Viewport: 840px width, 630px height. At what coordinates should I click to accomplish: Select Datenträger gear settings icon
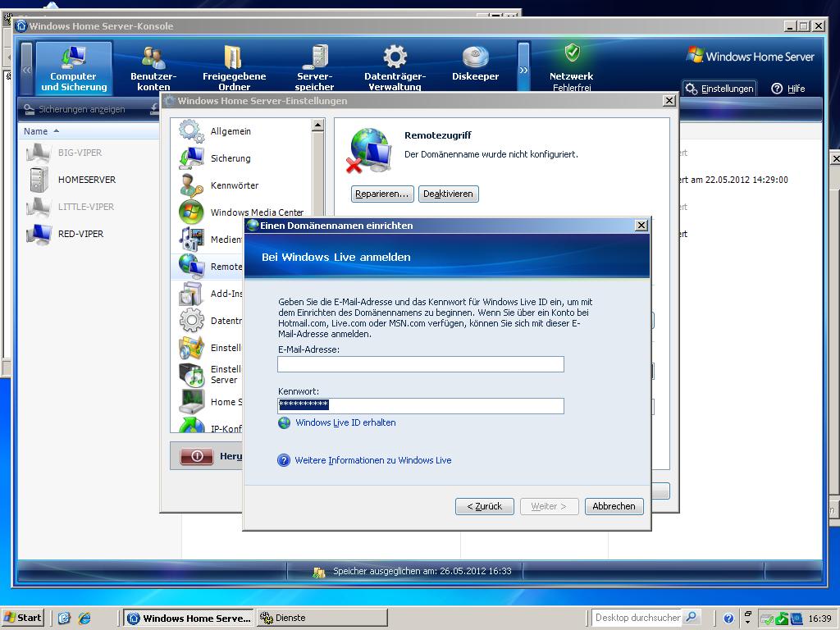pyautogui.click(x=191, y=321)
